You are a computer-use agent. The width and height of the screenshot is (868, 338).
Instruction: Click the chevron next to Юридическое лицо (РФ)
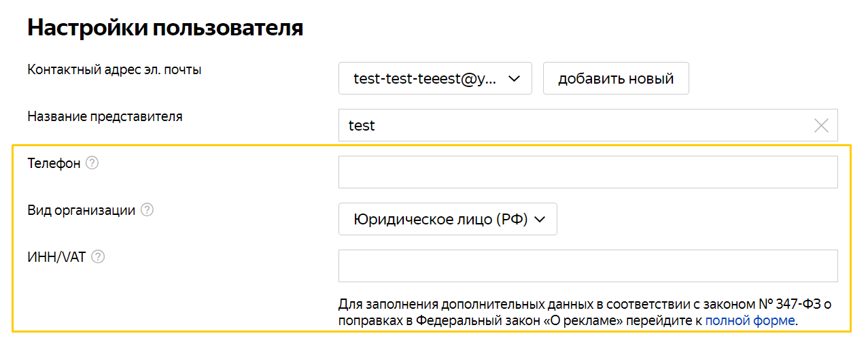point(540,220)
